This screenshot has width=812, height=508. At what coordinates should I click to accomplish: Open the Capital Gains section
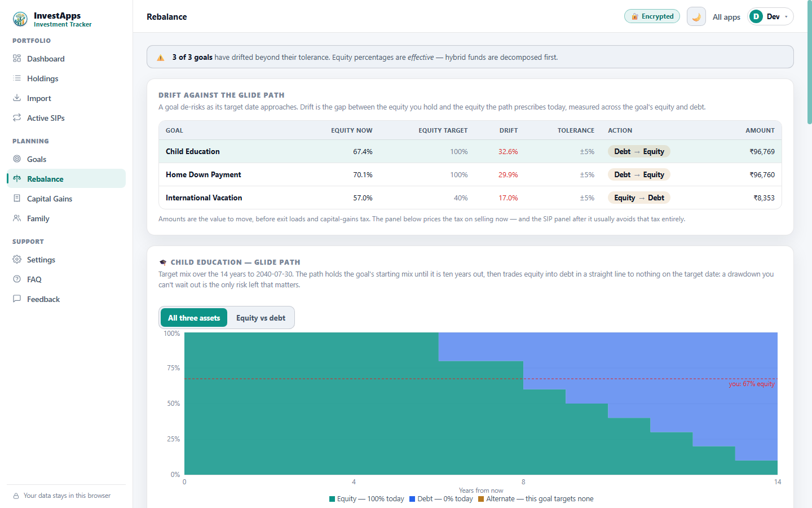[66, 198]
